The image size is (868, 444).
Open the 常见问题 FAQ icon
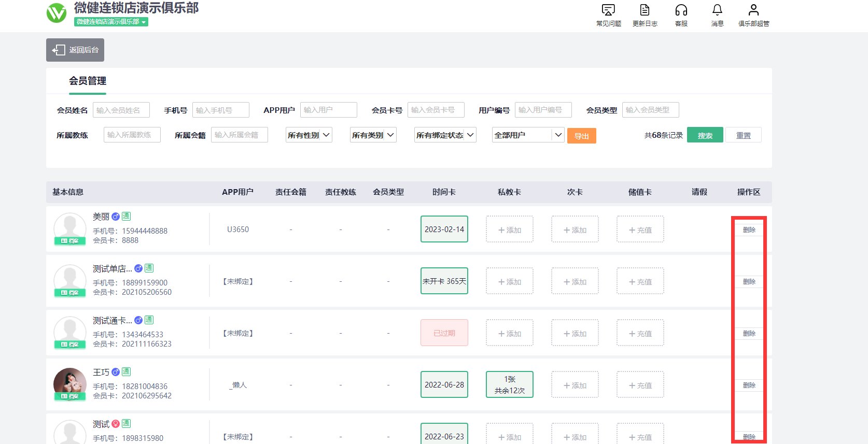click(x=608, y=10)
